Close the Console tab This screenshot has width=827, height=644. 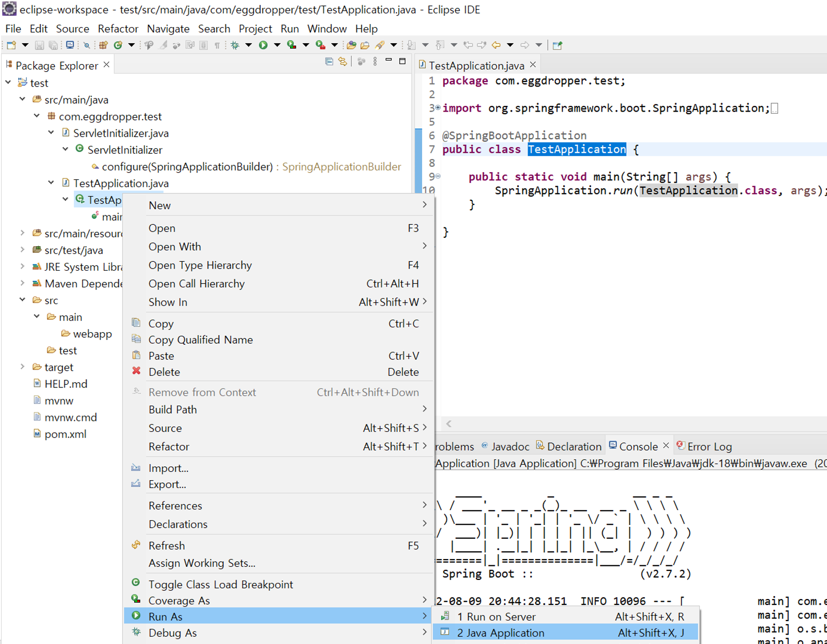point(666,446)
